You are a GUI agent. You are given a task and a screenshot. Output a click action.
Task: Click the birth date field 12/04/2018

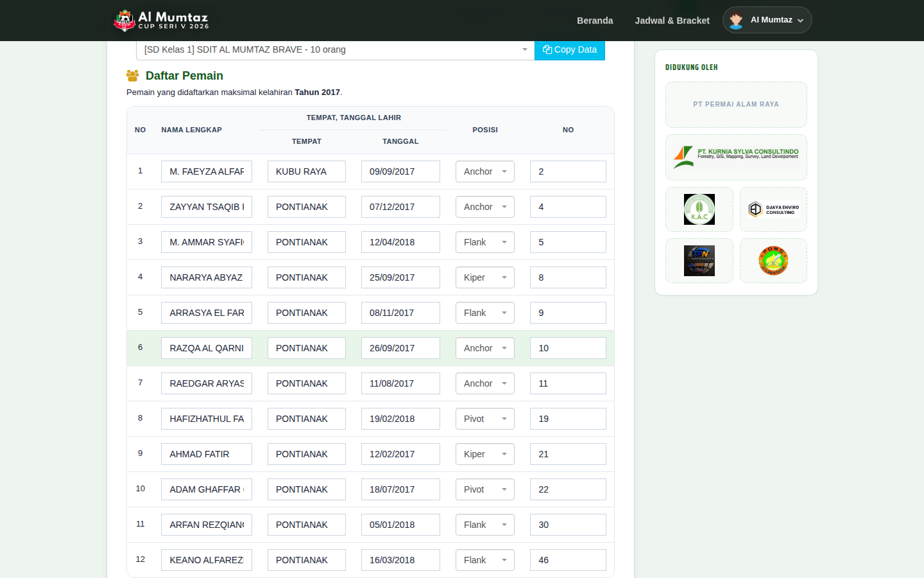[x=400, y=242]
